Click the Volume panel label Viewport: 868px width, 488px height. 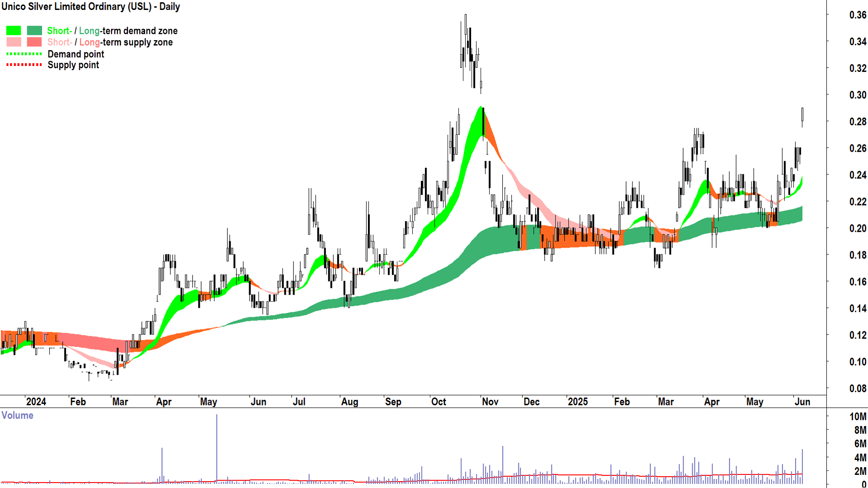(x=17, y=415)
